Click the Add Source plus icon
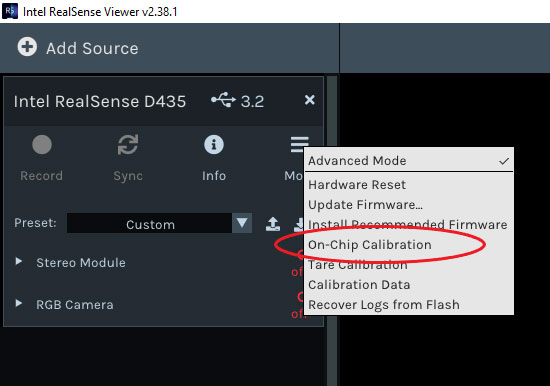Screen dimensions: 550x386 pos(27,47)
